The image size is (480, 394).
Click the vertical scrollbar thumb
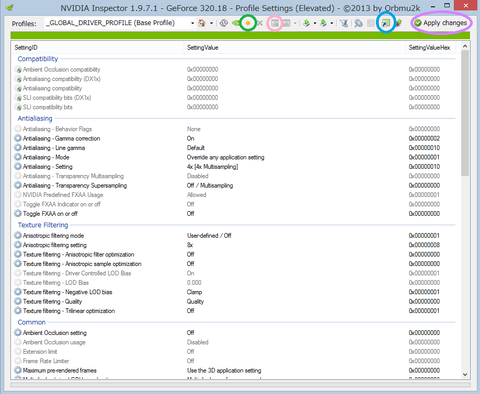465,113
